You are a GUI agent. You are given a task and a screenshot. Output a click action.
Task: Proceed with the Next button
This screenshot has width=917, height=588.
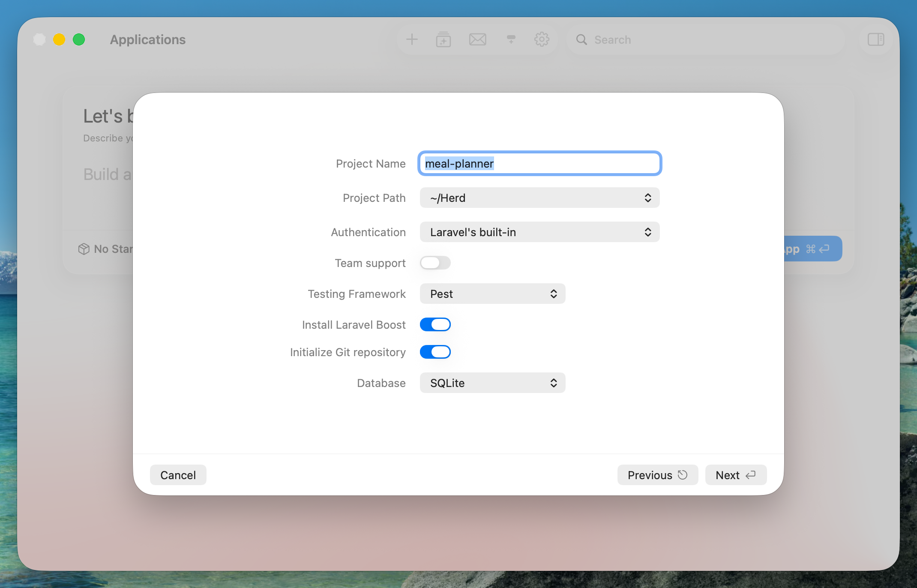click(x=736, y=475)
